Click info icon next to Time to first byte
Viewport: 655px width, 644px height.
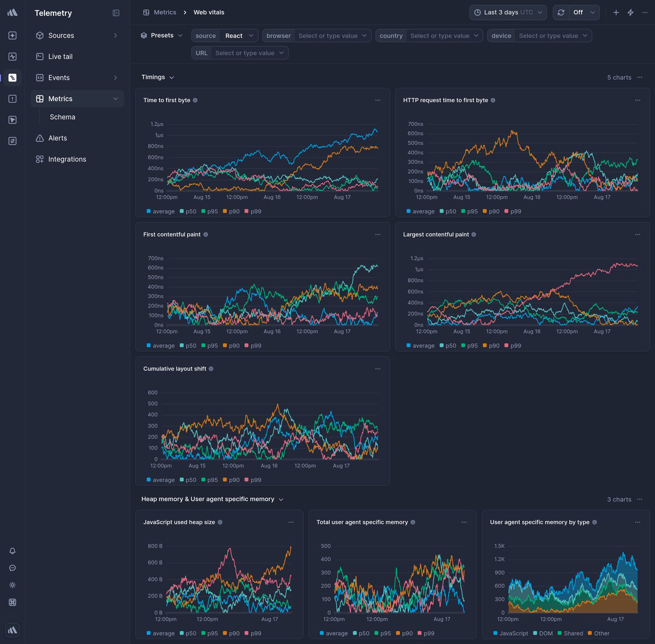(x=195, y=100)
